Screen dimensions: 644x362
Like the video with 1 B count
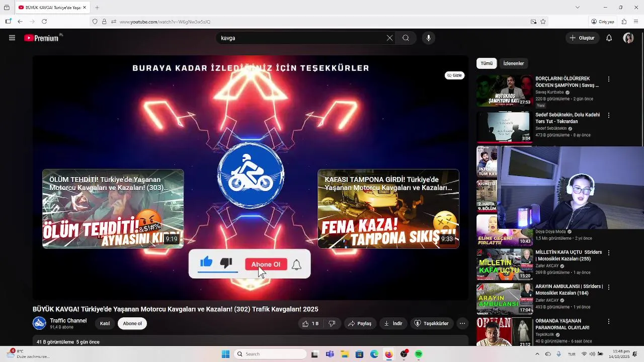click(310, 324)
